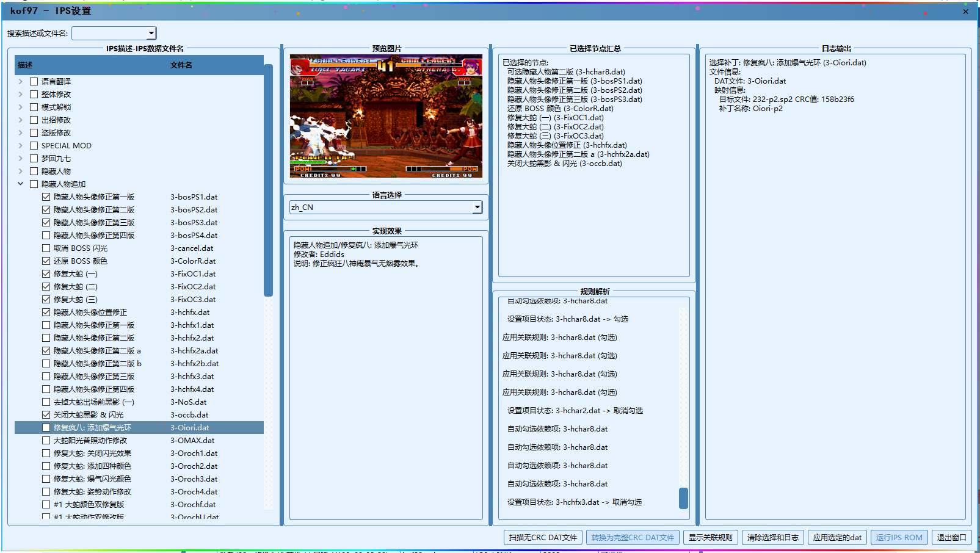Click 还原 BOSS 颜色 (3-ColorR.dat) in summary
This screenshot has height=553, width=980.
(x=561, y=108)
